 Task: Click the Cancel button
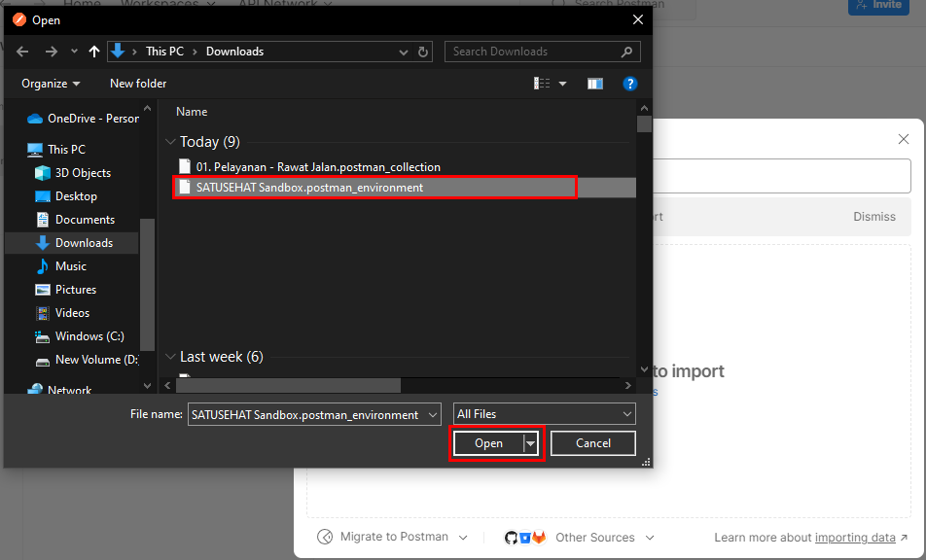tap(593, 443)
